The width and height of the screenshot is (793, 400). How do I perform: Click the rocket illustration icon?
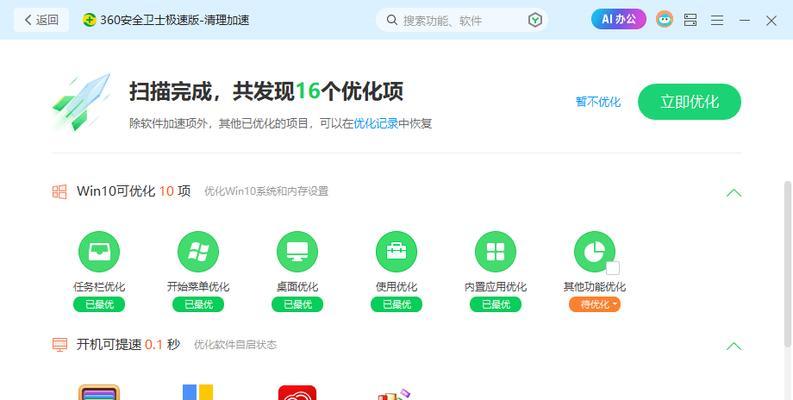click(x=81, y=102)
